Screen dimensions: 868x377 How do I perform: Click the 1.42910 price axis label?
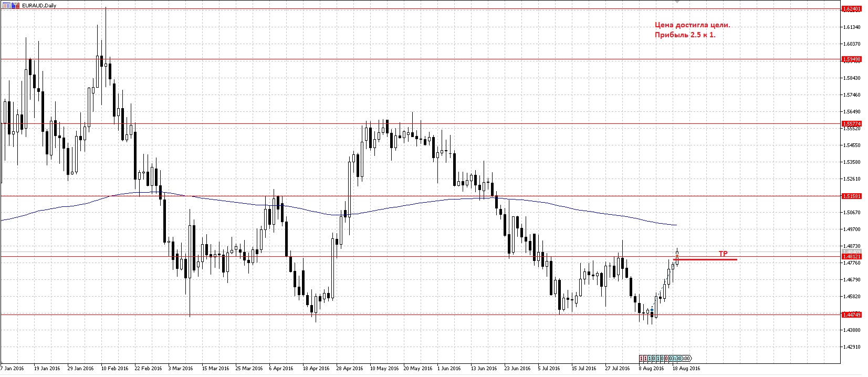[851, 347]
